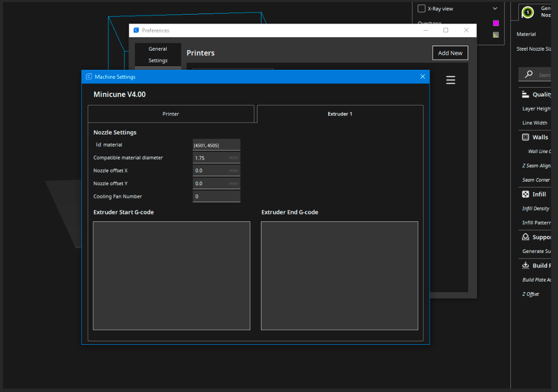Viewport: 558px width, 392px height.
Task: Switch to the Printer tab
Action: pyautogui.click(x=171, y=114)
